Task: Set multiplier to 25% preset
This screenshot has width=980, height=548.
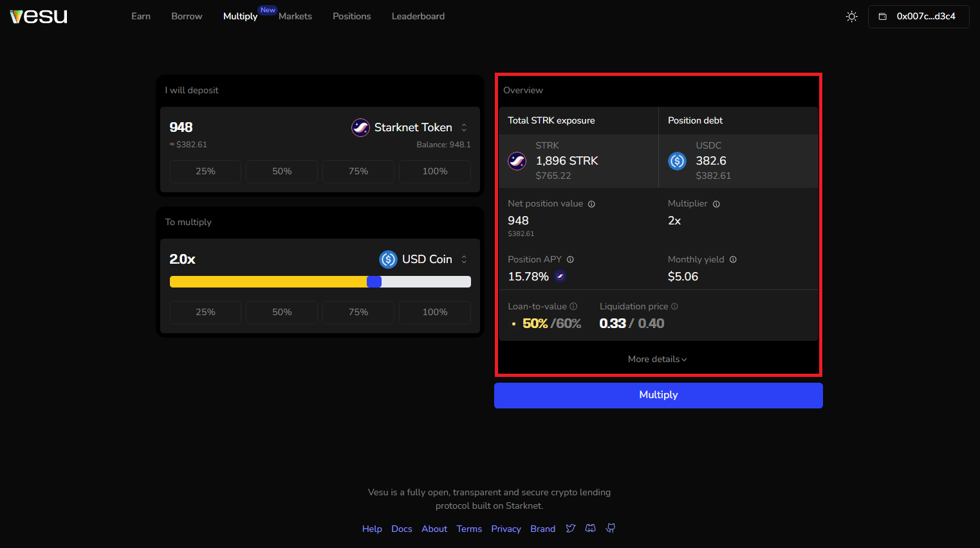Action: pyautogui.click(x=205, y=312)
